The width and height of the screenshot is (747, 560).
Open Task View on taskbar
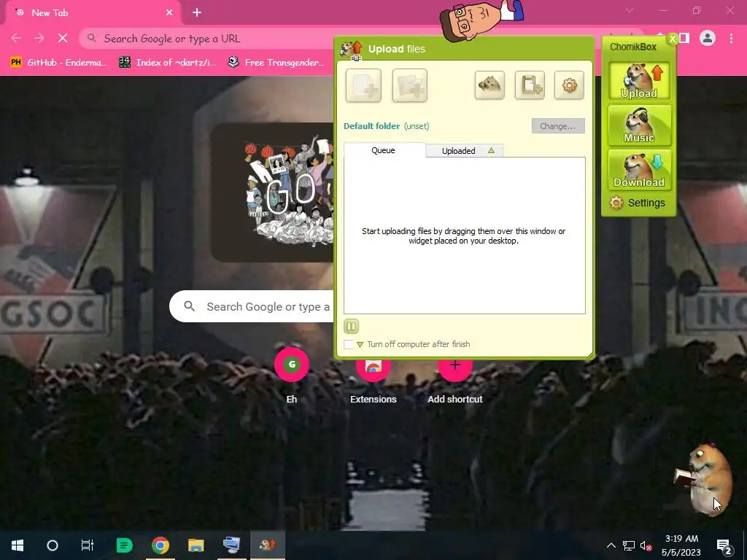tap(88, 545)
